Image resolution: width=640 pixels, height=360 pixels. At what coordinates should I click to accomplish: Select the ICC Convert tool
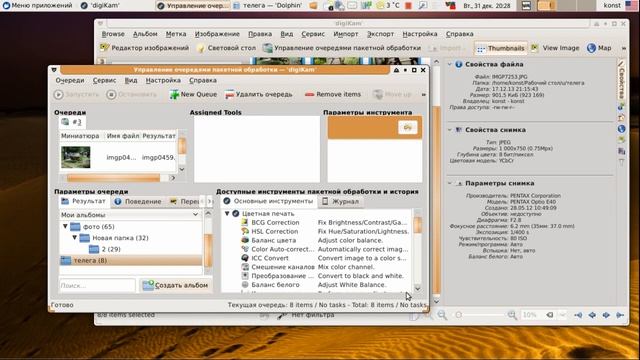point(270,258)
